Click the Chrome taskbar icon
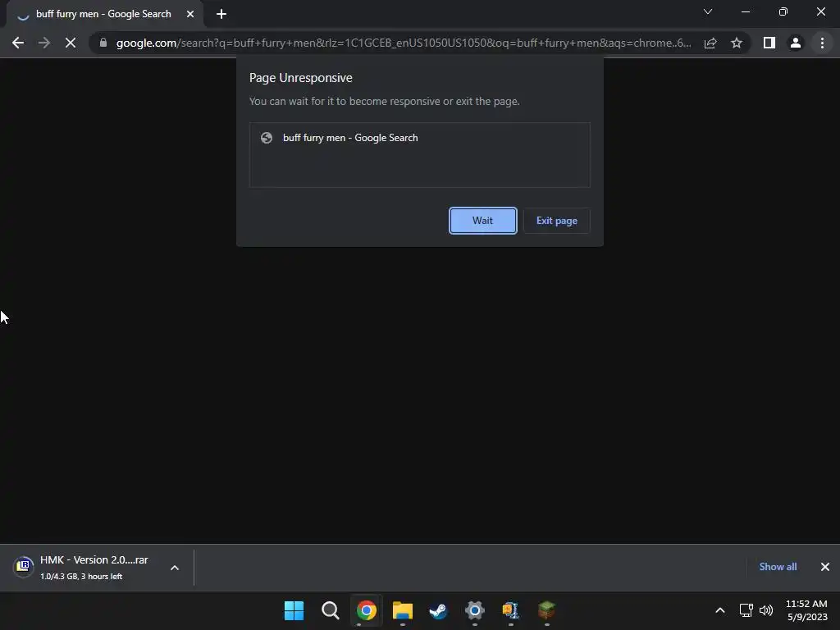This screenshot has height=630, width=840. [x=367, y=610]
